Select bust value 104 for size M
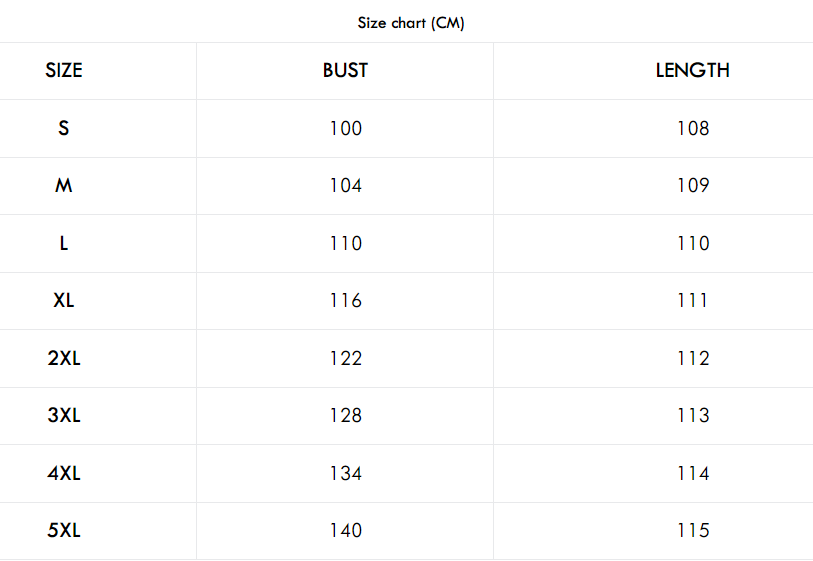Screen dimensions: 813x561 click(346, 186)
